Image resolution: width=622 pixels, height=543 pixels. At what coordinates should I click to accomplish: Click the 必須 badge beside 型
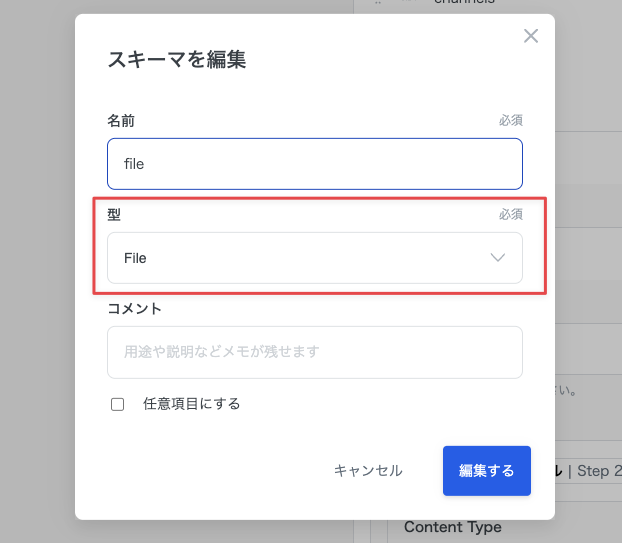click(x=510, y=214)
